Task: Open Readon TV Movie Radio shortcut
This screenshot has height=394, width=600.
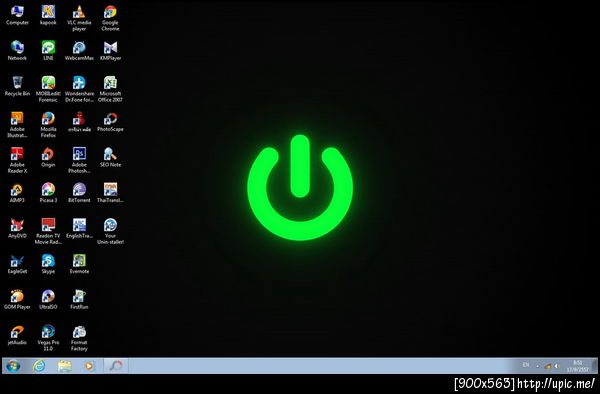Action: coord(48,232)
